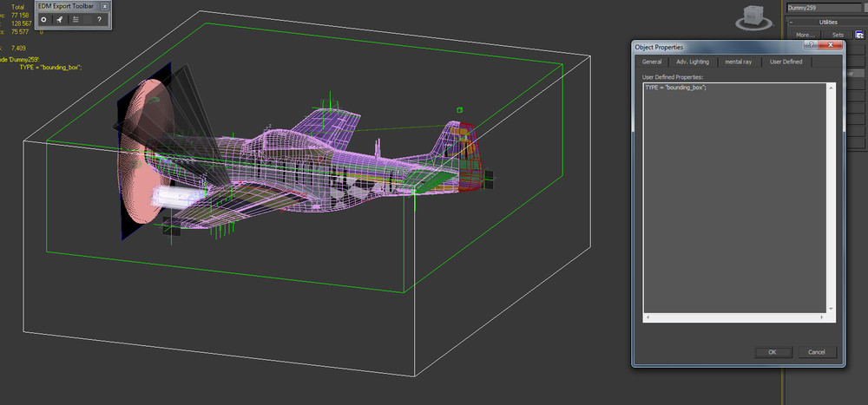
Task: Close the Object Properties dialog
Action: (830, 46)
